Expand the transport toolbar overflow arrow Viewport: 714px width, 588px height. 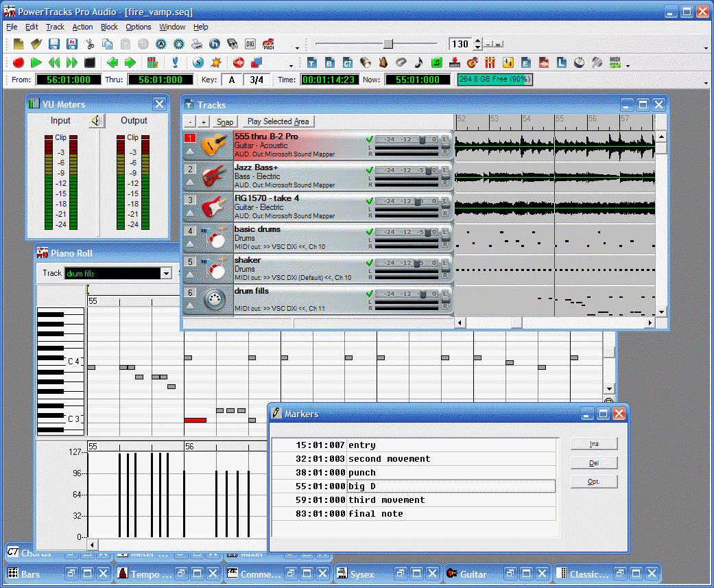(x=291, y=66)
